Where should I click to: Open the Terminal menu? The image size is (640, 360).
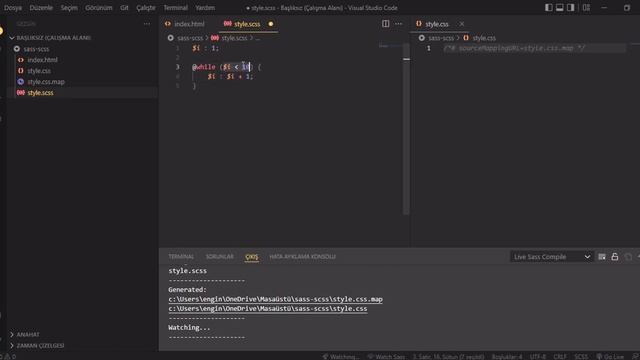[176, 8]
